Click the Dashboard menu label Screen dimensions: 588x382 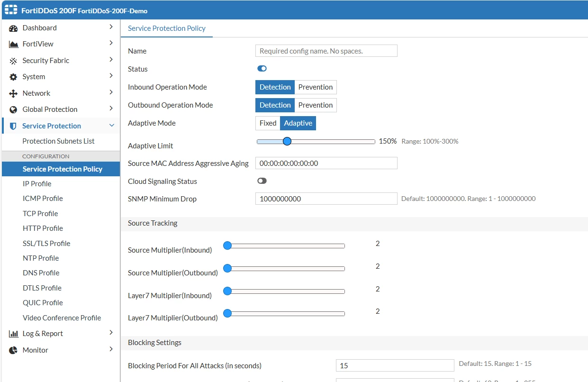pos(39,28)
